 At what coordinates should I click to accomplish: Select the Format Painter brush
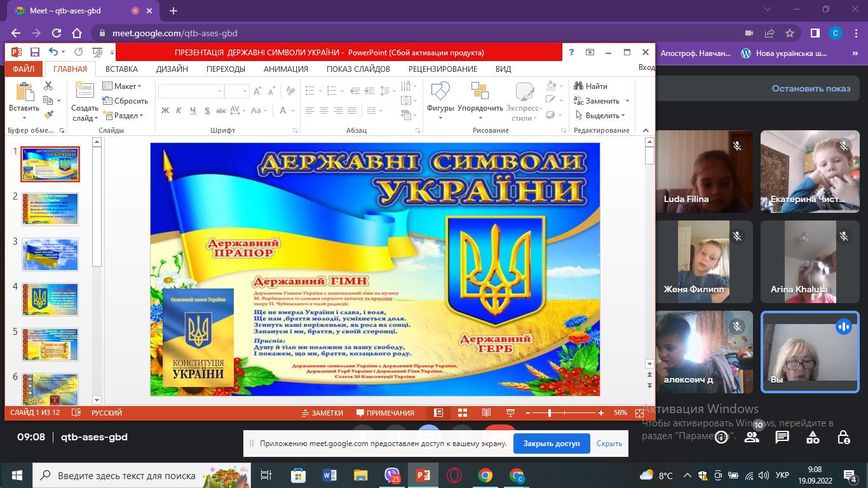click(48, 115)
